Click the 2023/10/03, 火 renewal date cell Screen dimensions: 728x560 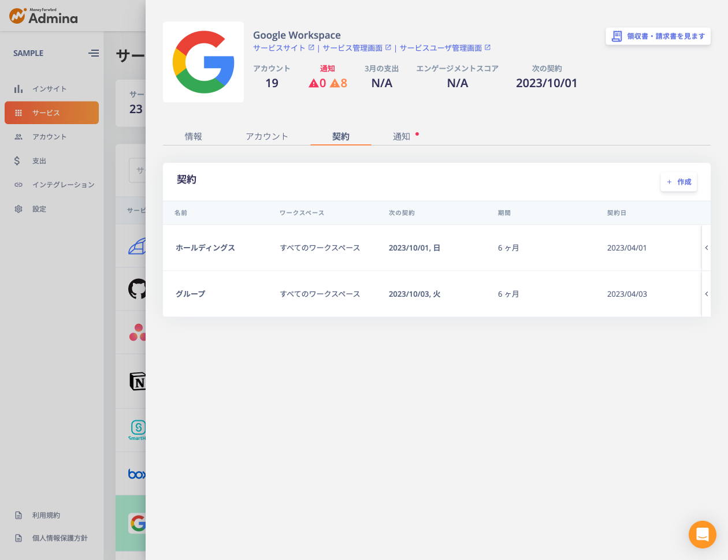414,294
